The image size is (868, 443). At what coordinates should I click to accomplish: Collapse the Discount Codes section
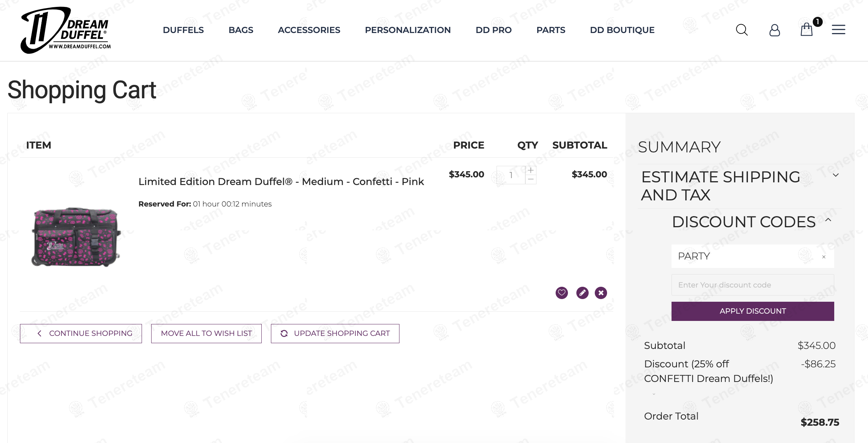(828, 220)
